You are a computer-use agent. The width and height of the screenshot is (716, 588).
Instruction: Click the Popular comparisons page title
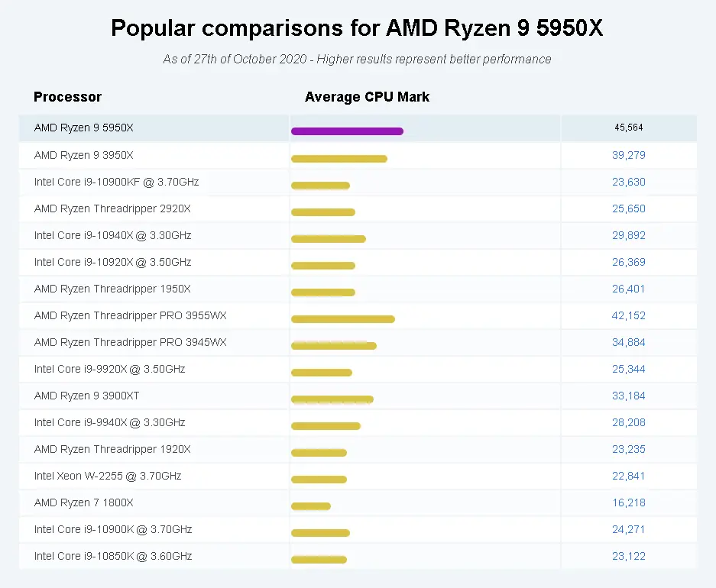(x=357, y=27)
